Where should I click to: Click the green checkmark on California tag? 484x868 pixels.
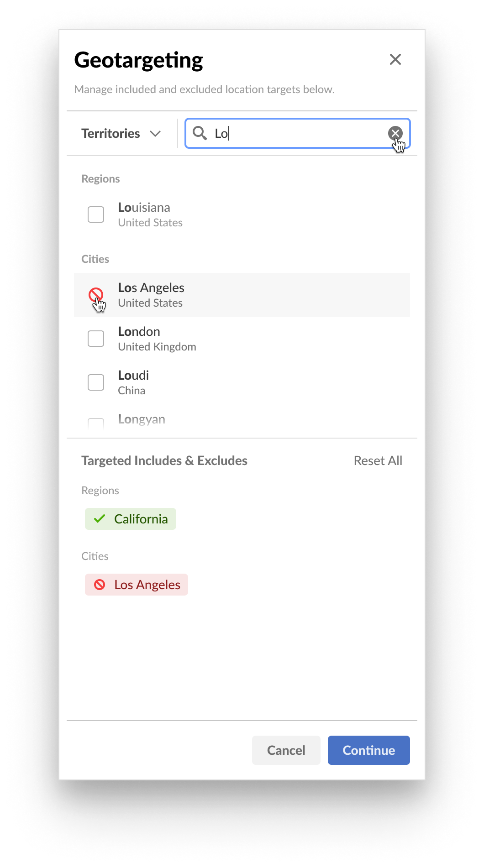point(100,519)
